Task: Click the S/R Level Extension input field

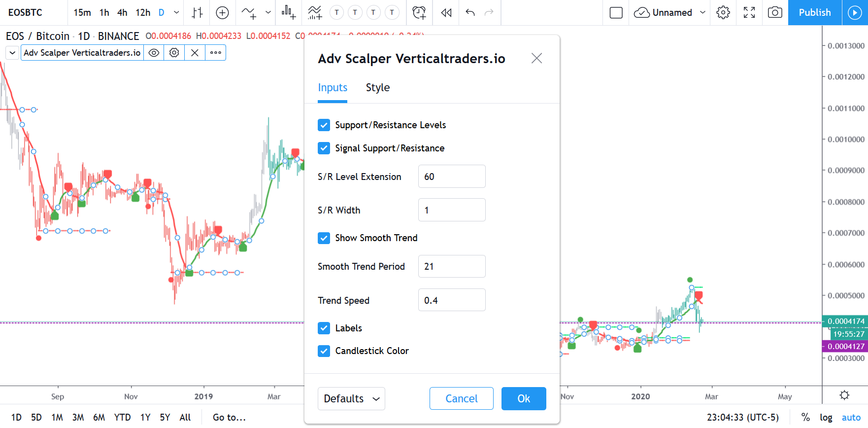Action: coord(452,177)
